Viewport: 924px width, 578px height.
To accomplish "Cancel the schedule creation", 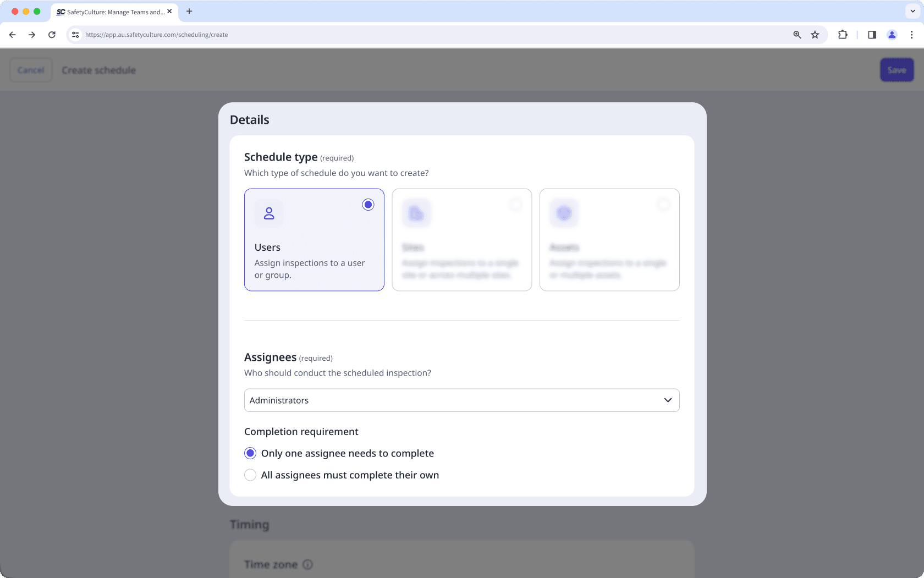I will (x=31, y=70).
